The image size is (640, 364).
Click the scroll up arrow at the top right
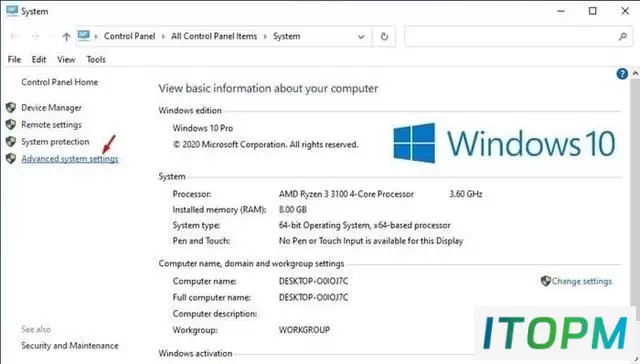tap(635, 73)
